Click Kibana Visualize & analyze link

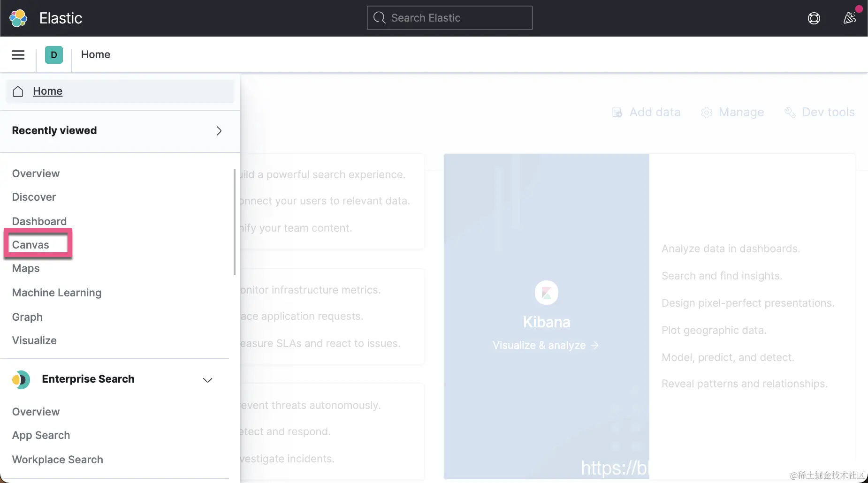coord(546,346)
